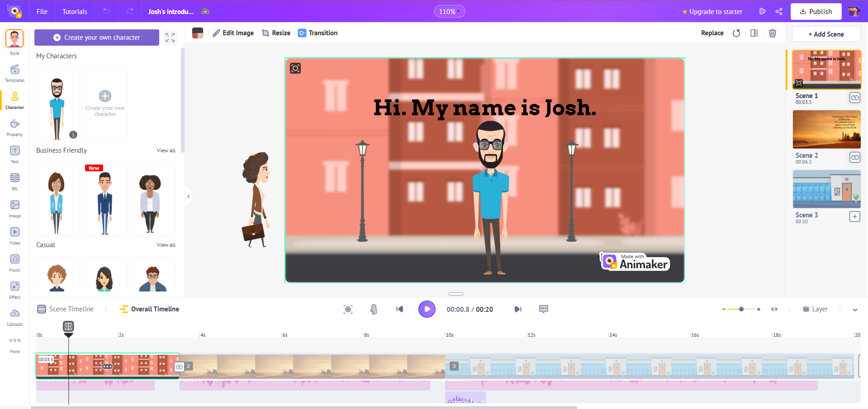The height and width of the screenshot is (409, 868).
Task: Open the BG panel in the sidebar
Action: tap(14, 181)
